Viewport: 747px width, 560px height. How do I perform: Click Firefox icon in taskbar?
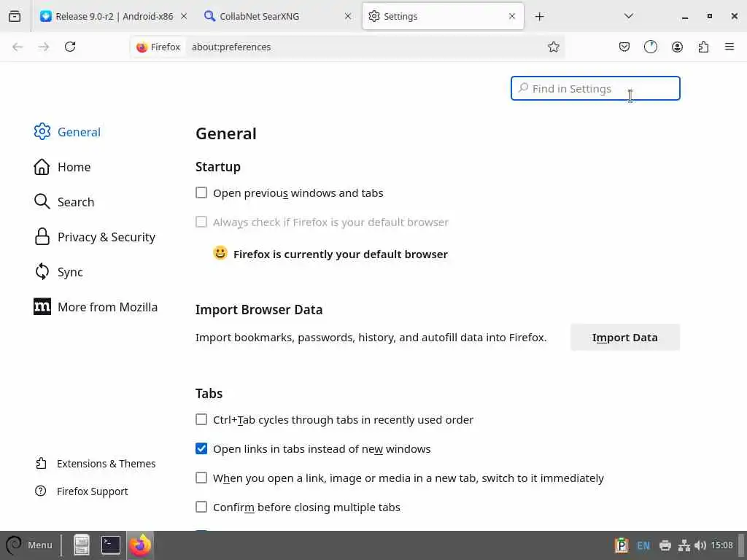140,545
